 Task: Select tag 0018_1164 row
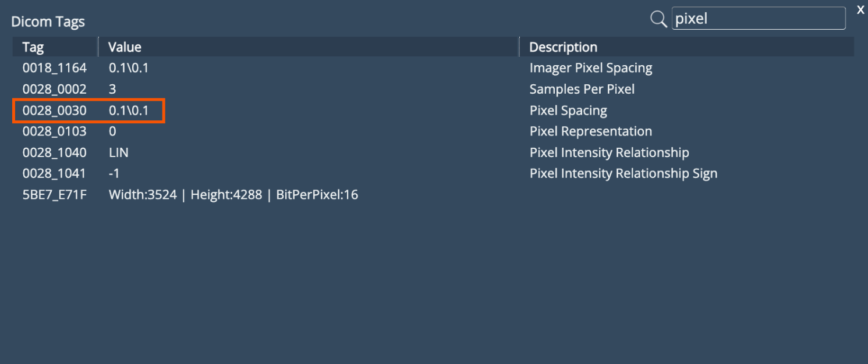point(54,68)
